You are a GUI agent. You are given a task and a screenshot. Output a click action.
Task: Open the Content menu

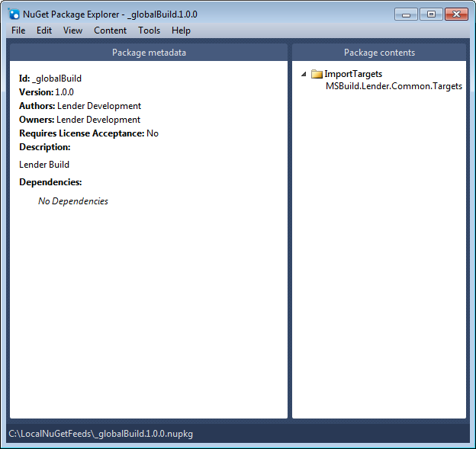(111, 30)
